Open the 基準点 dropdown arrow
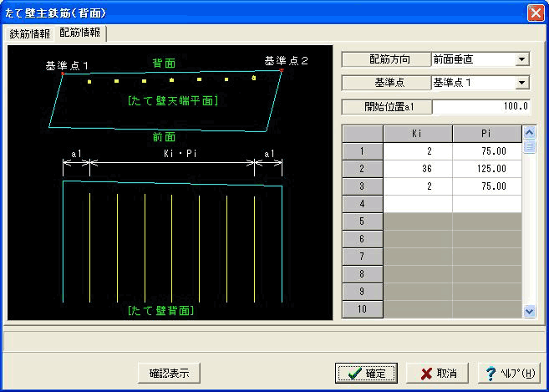Viewport: 549px width, 392px height. tap(521, 83)
